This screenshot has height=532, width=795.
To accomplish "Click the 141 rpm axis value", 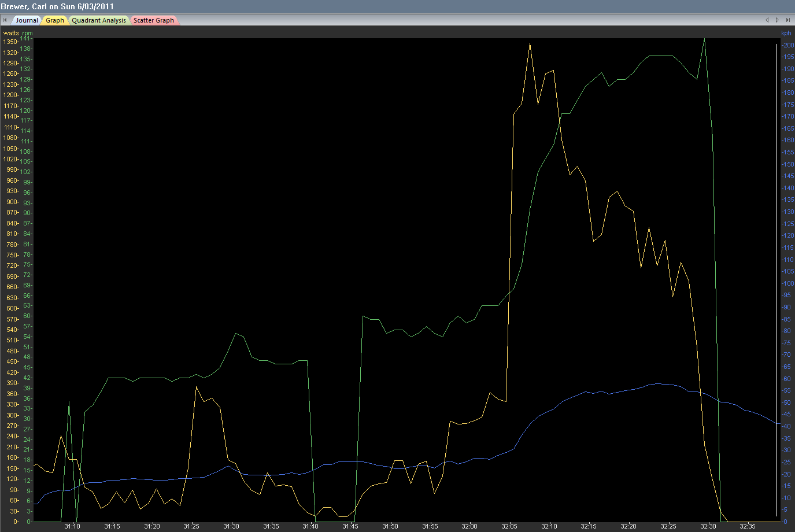I will [25, 38].
